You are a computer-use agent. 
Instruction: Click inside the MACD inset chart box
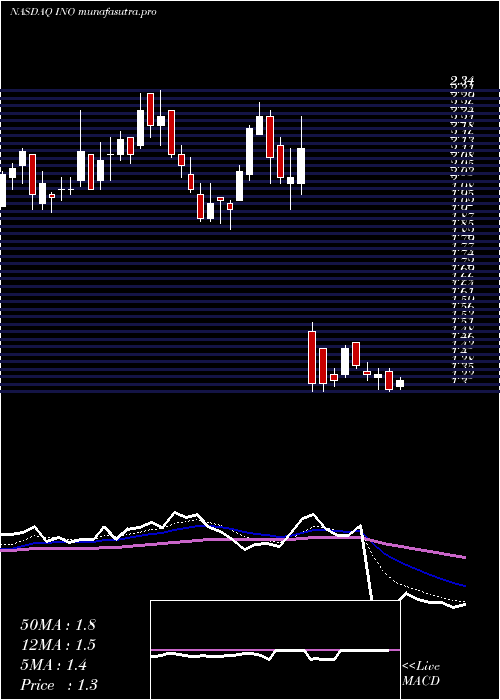[275, 650]
